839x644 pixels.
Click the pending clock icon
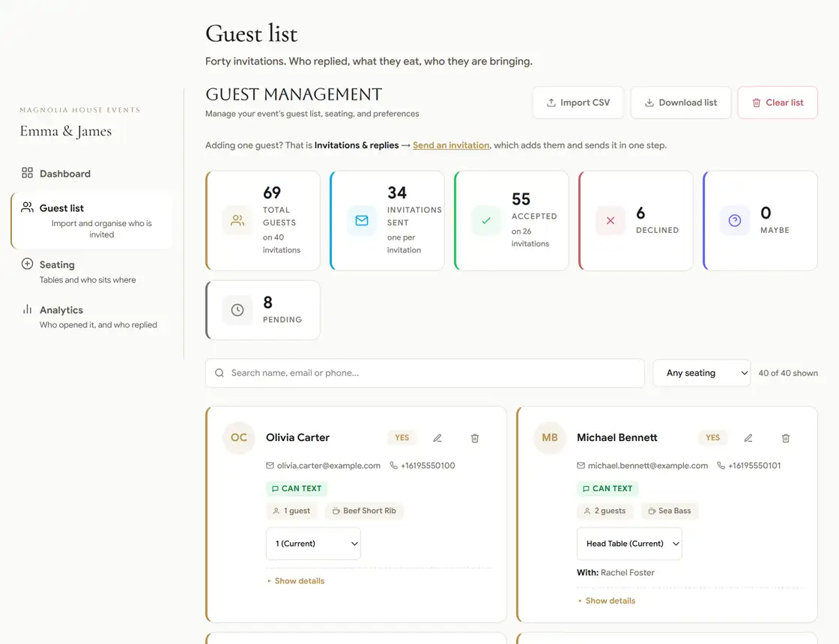(x=237, y=310)
